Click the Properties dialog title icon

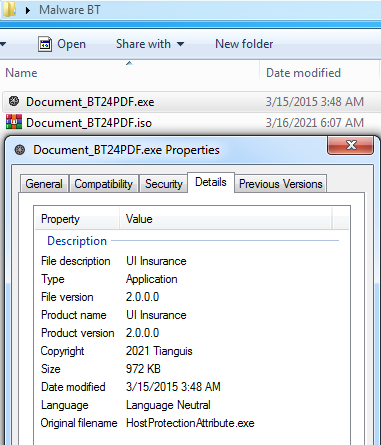pyautogui.click(x=20, y=150)
